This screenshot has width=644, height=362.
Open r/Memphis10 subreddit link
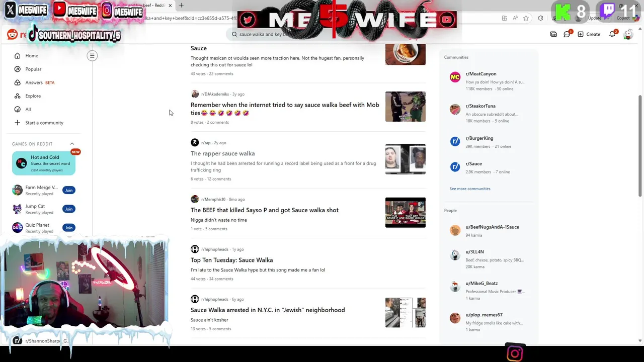point(213,200)
